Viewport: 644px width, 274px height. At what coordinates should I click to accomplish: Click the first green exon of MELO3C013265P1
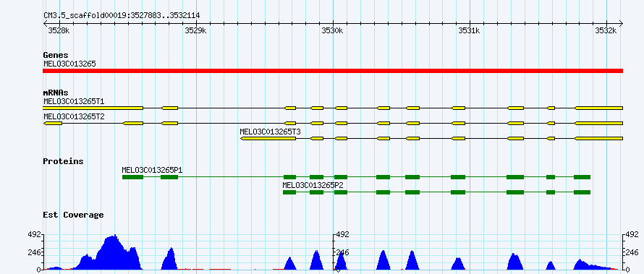(132, 177)
